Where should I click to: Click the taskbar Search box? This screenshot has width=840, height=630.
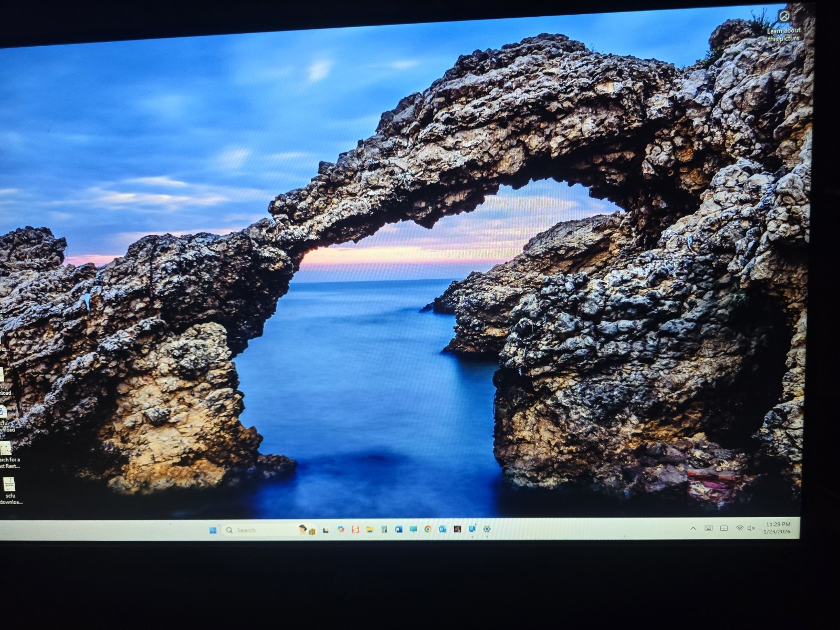(270, 530)
